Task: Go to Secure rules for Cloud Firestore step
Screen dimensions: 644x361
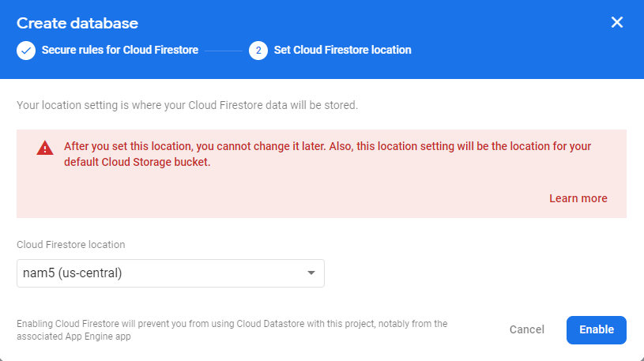Action: pyautogui.click(x=120, y=51)
